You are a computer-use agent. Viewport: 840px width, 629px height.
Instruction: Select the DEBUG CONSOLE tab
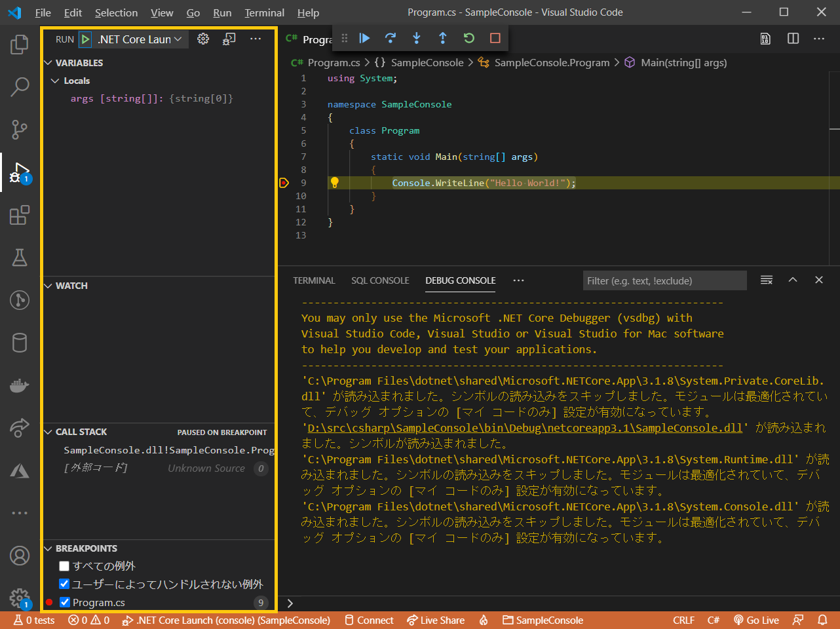(461, 280)
